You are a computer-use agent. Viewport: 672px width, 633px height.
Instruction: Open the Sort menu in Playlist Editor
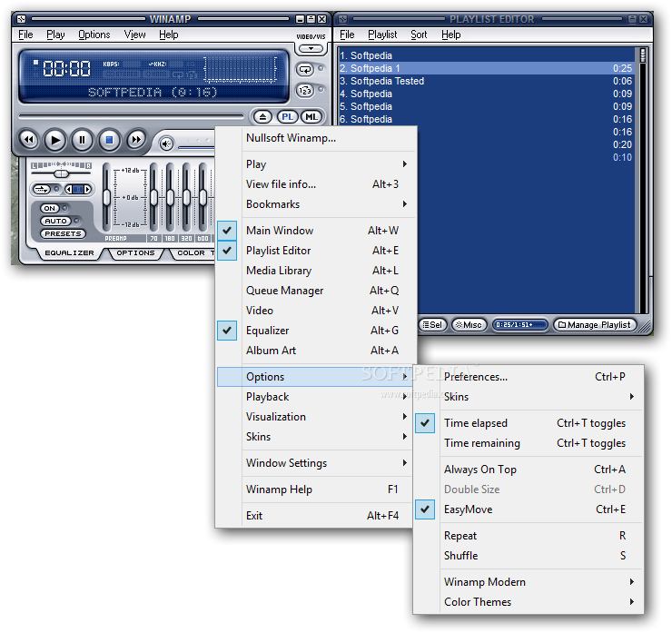pos(419,35)
